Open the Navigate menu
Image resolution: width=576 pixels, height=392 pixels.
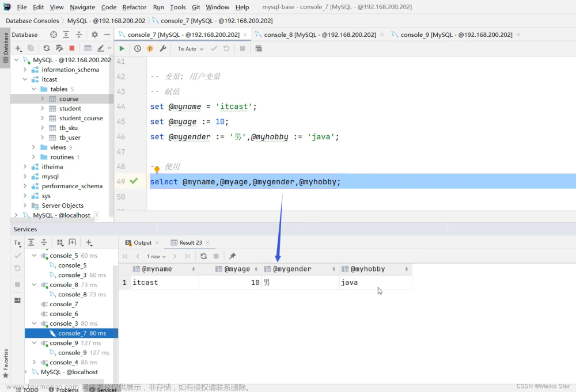tap(82, 7)
